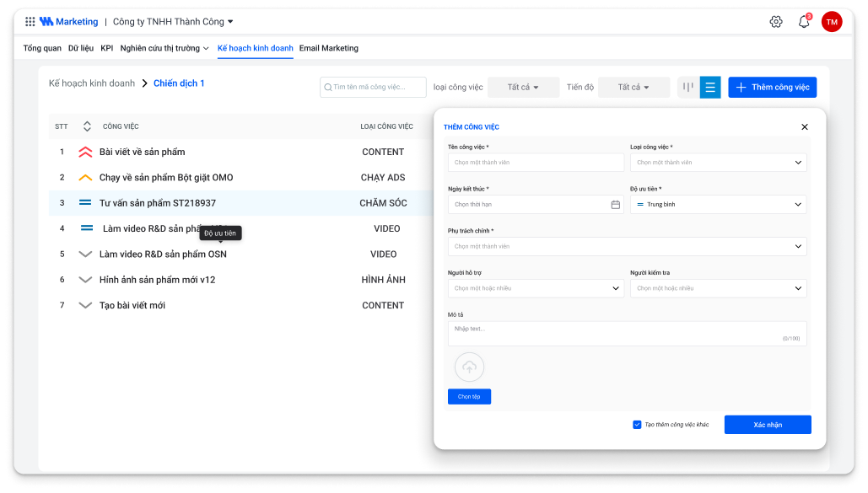Image resolution: width=868 pixels, height=493 pixels.
Task: Click the Tên công việc input field
Action: coord(536,163)
